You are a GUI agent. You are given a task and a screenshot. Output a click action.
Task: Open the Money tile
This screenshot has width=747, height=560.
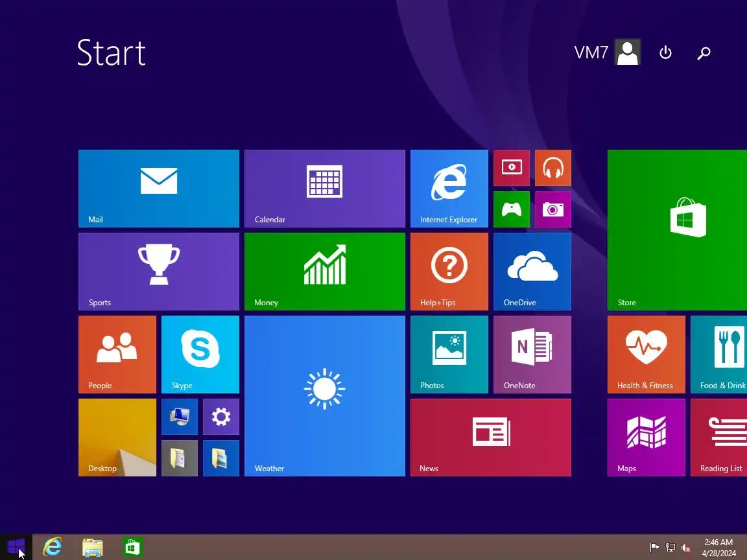pyautogui.click(x=324, y=272)
